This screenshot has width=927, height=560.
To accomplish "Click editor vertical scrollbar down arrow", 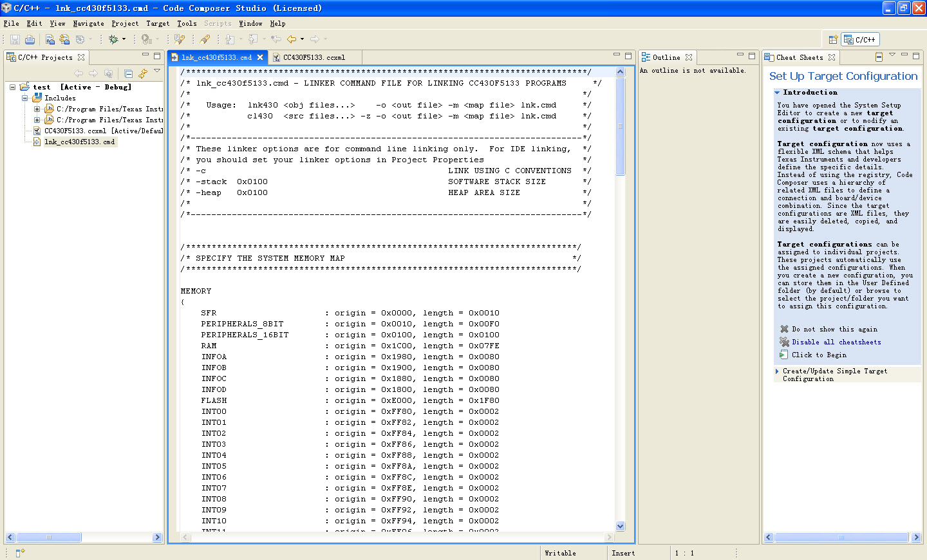I will (621, 526).
